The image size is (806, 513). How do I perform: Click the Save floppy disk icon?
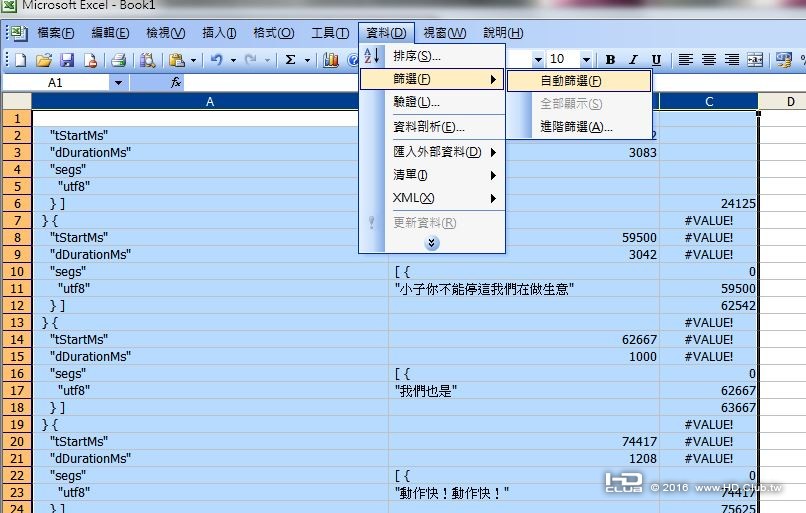67,60
